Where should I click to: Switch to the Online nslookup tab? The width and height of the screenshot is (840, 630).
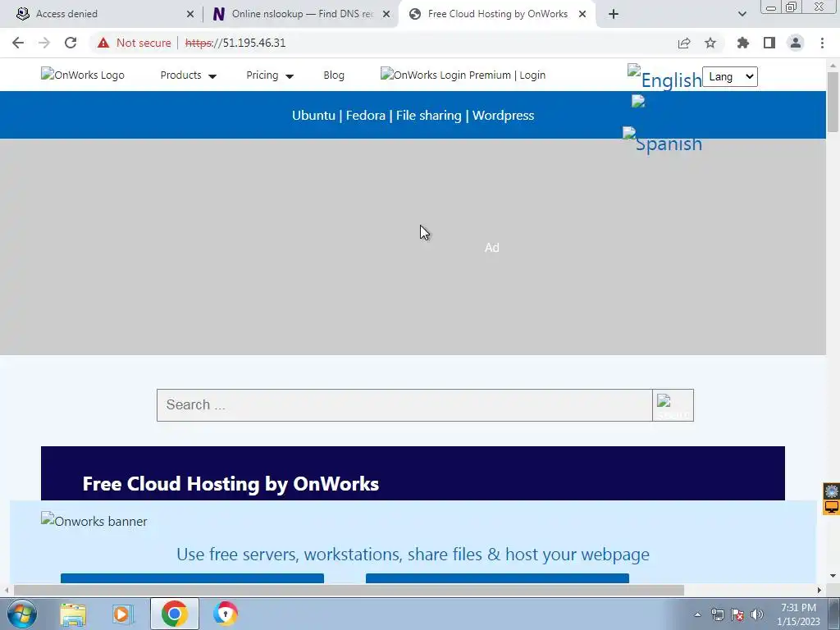pos(300,14)
